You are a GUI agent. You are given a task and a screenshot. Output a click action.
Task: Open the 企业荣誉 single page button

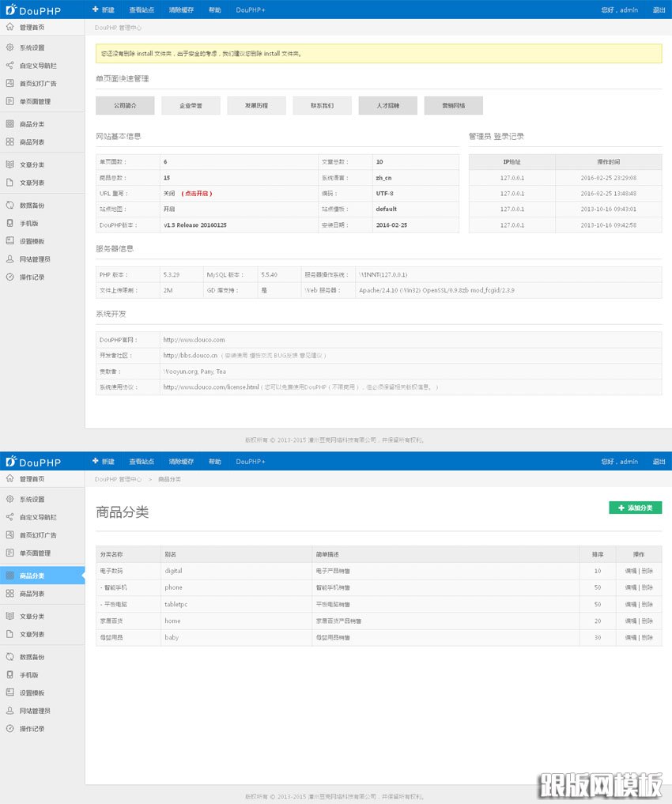(191, 105)
